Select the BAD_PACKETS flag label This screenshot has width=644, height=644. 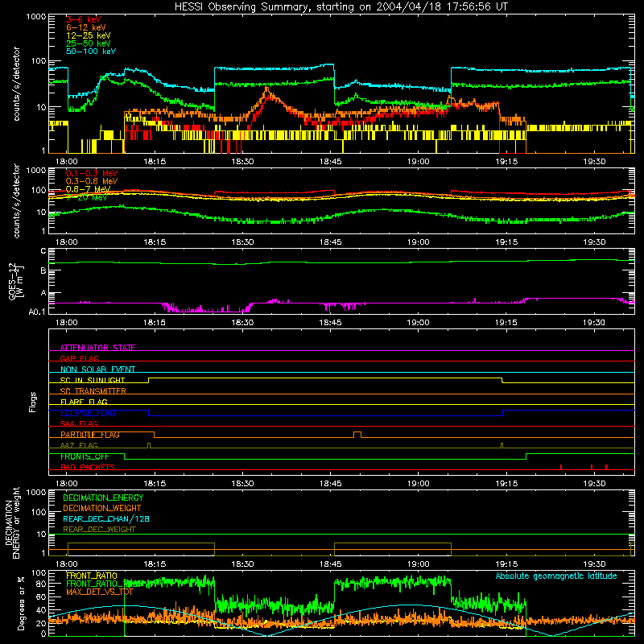tap(88, 467)
